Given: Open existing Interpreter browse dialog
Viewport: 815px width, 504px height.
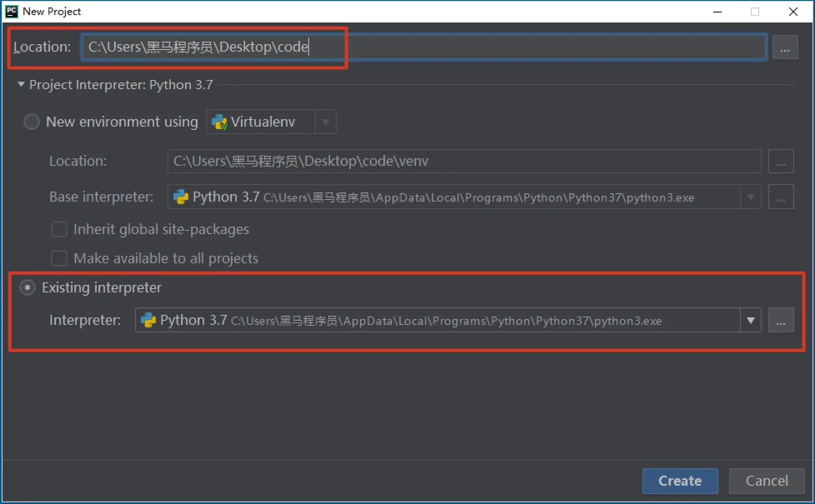Looking at the screenshot, I should tap(781, 320).
